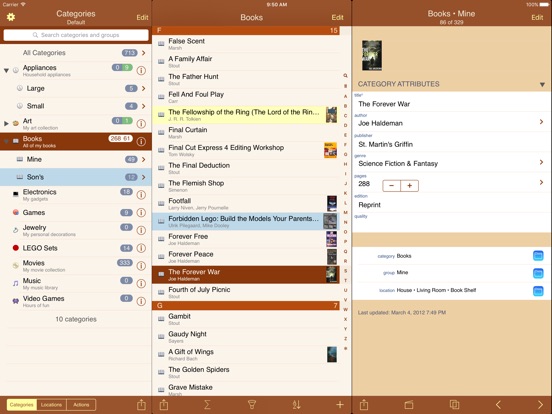552x414 pixels.
Task: Change category using Books folder icon
Action: tap(538, 256)
